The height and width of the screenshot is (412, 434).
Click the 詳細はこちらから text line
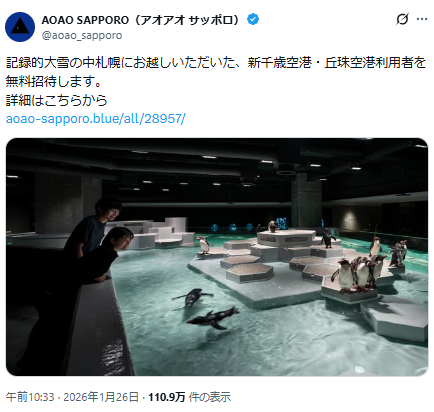[x=56, y=100]
